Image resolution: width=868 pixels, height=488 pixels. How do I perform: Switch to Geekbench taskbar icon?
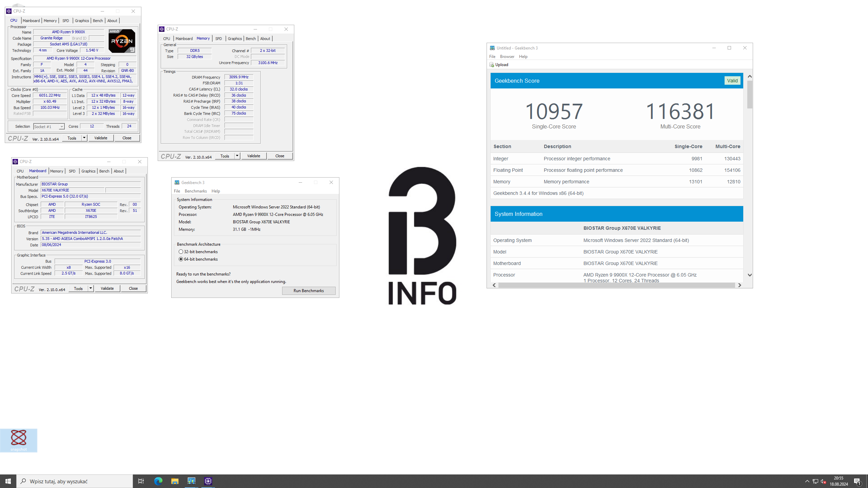tap(191, 481)
